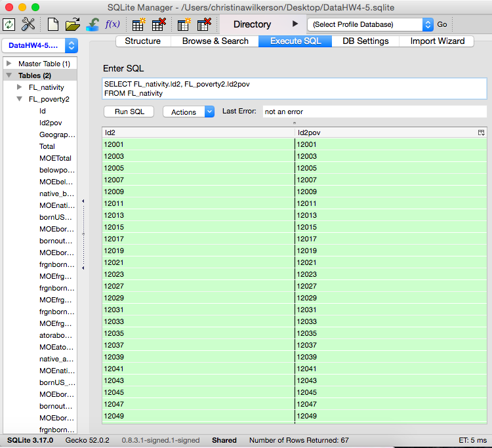492x448 pixels.
Task: Click the Run SQL button
Action: coord(129,112)
